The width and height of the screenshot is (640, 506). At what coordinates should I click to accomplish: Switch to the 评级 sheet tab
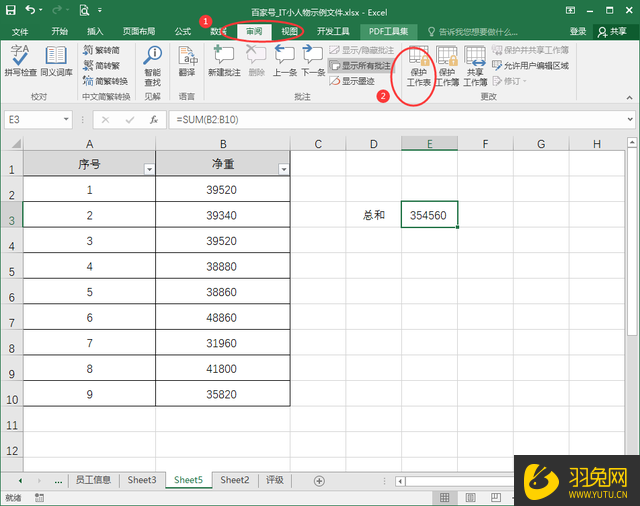point(275,480)
